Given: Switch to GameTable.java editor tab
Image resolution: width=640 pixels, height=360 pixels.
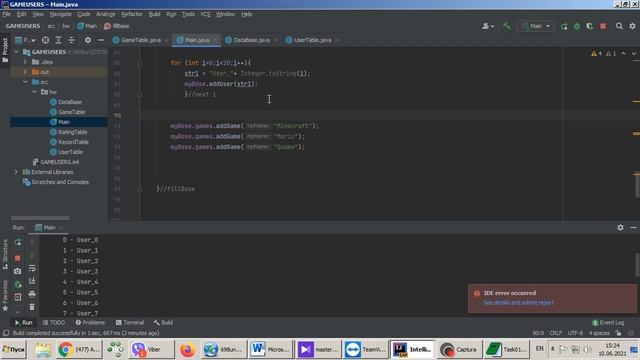Looking at the screenshot, I should [x=140, y=40].
